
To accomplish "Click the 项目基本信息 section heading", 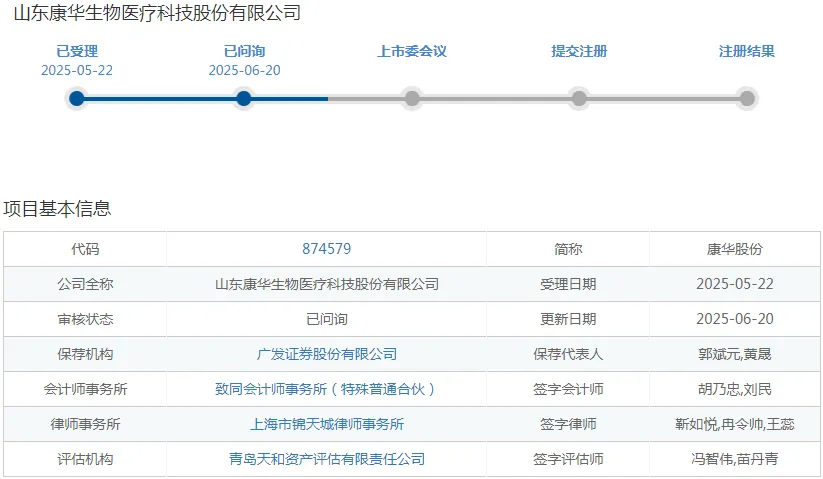I will [57, 208].
